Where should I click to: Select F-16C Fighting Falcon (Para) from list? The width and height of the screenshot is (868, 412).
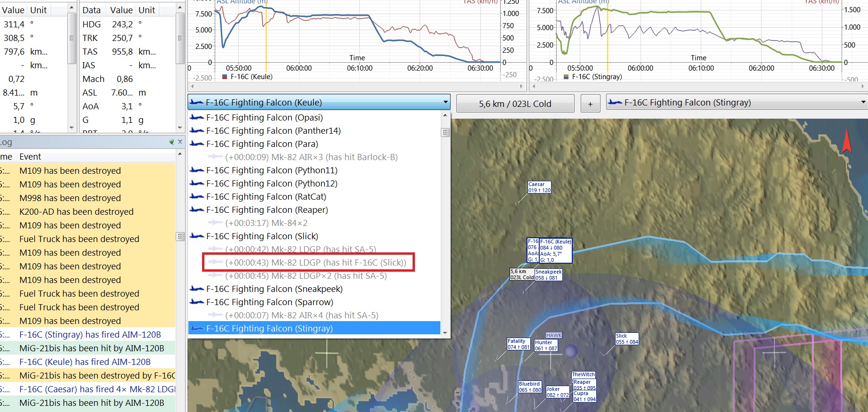(x=314, y=144)
